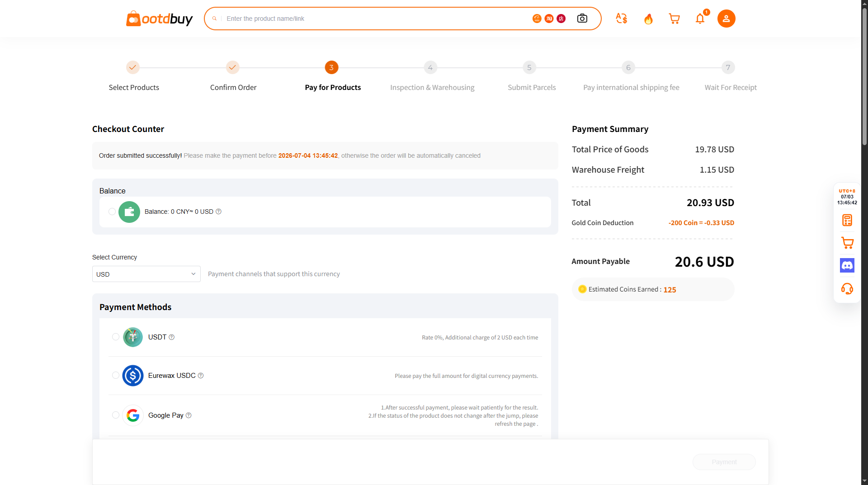Click the USDT payment method label

(x=157, y=337)
